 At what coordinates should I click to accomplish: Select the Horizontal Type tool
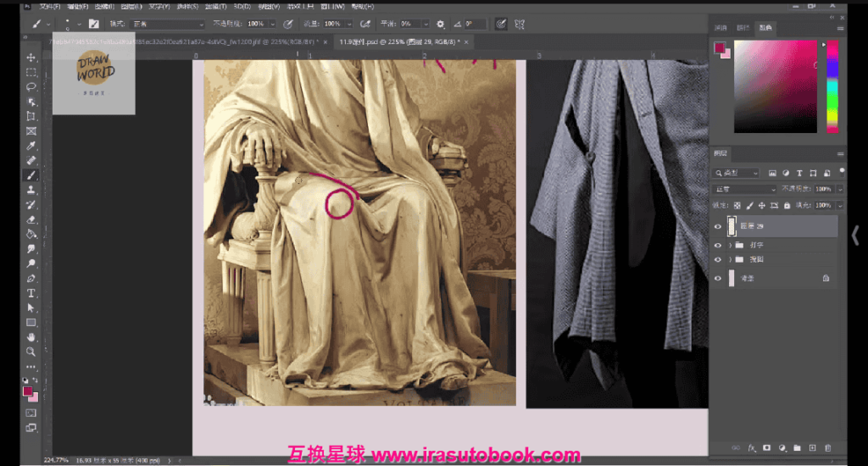click(31, 293)
